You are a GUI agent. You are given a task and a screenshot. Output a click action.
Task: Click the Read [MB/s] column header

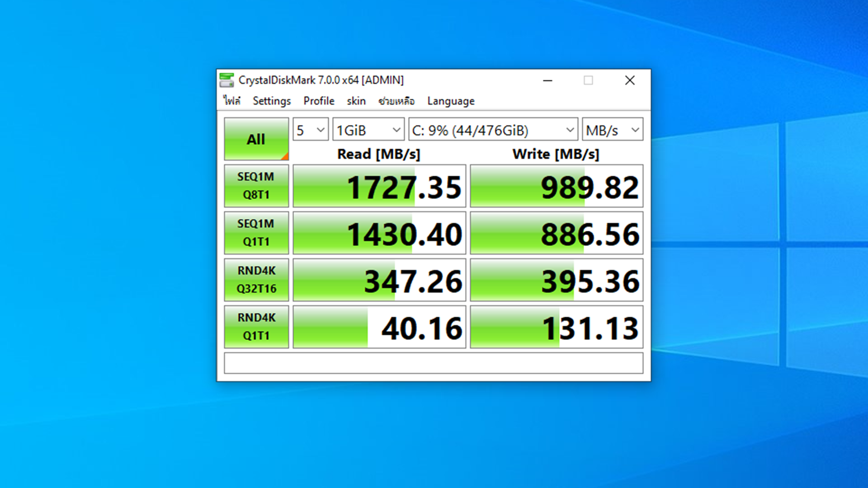coord(379,154)
